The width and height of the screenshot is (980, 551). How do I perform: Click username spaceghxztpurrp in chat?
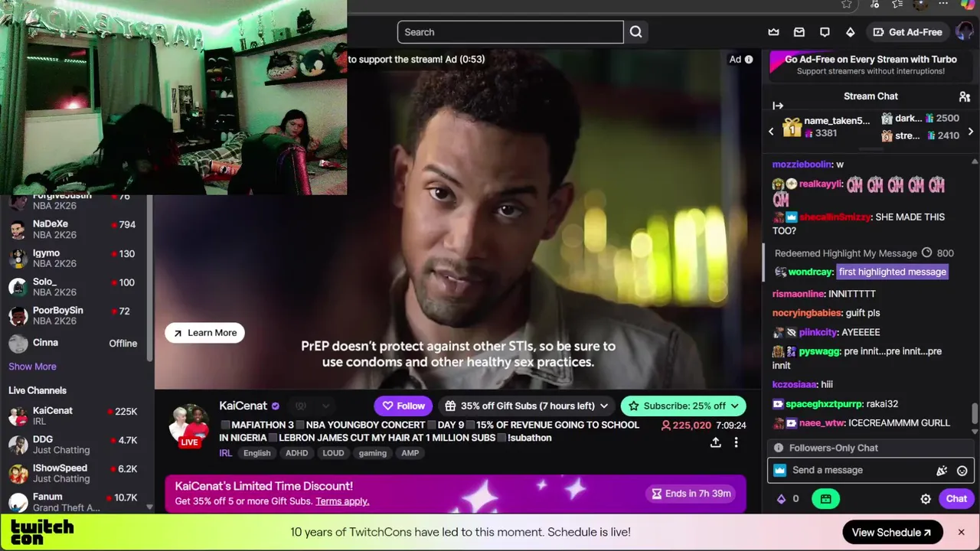pyautogui.click(x=824, y=404)
